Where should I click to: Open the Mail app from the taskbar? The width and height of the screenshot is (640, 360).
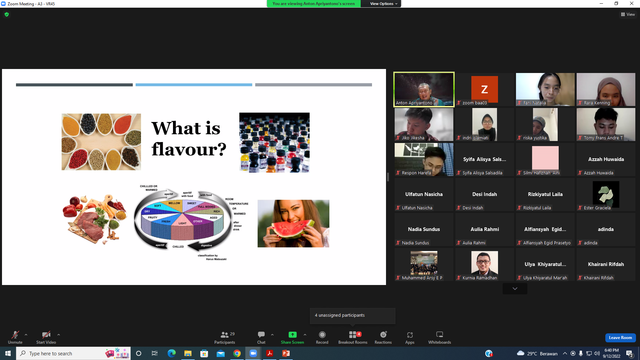pyautogui.click(x=220, y=353)
